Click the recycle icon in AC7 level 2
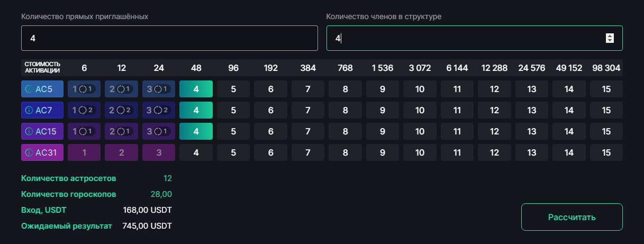This screenshot has height=244, width=644. [x=120, y=111]
